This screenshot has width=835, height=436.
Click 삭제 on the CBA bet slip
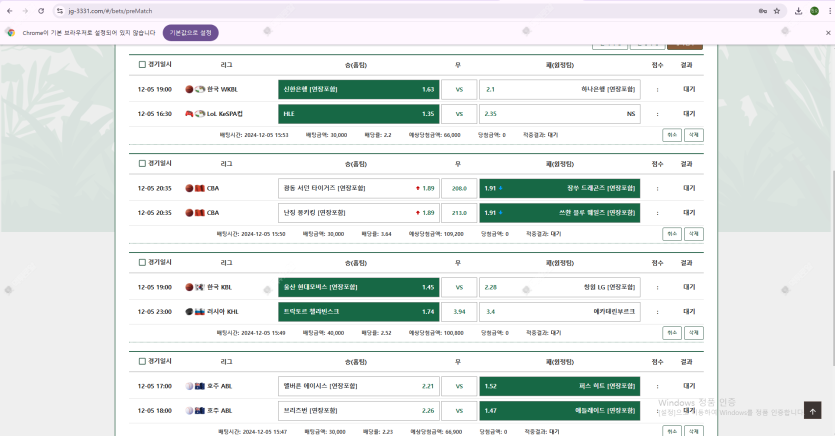pyautogui.click(x=693, y=233)
